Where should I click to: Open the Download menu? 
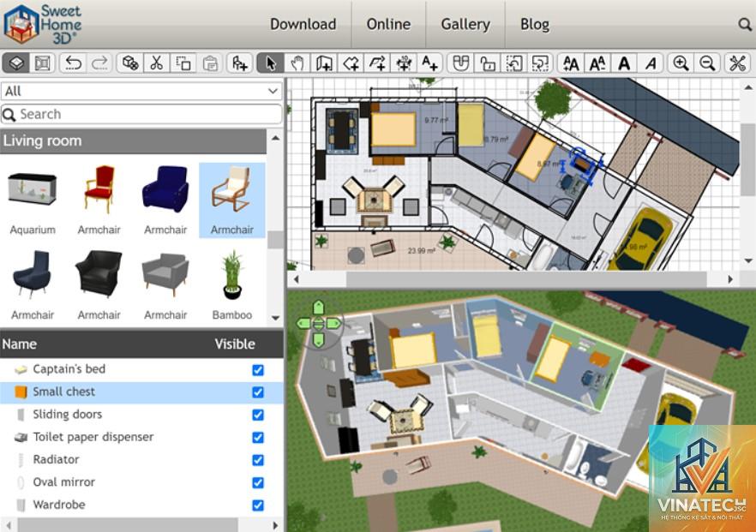pyautogui.click(x=303, y=24)
